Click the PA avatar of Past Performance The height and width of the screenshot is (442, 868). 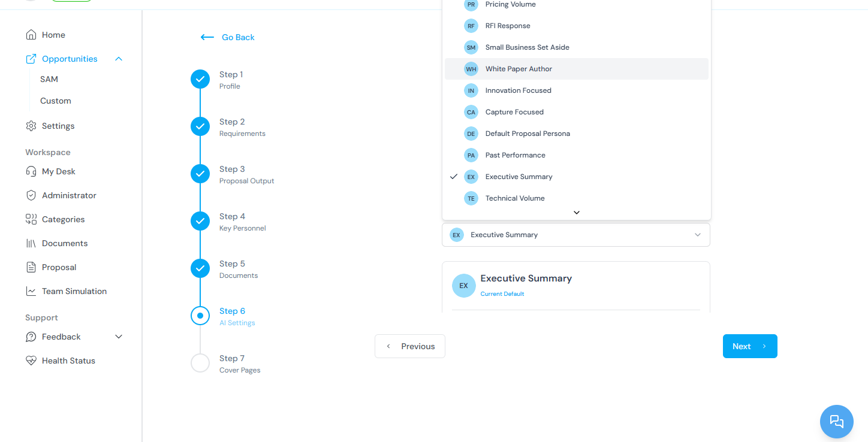tap(471, 155)
